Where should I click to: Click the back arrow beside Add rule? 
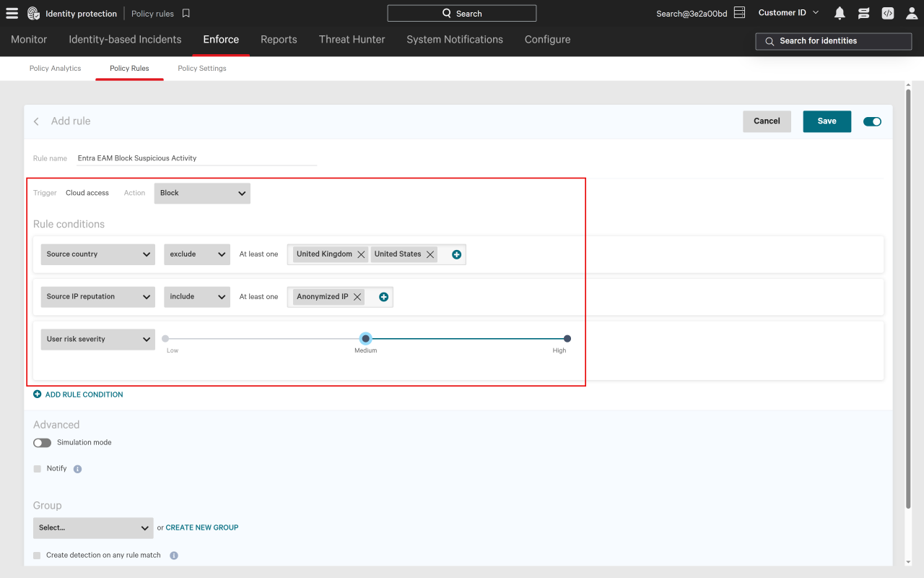(x=36, y=121)
